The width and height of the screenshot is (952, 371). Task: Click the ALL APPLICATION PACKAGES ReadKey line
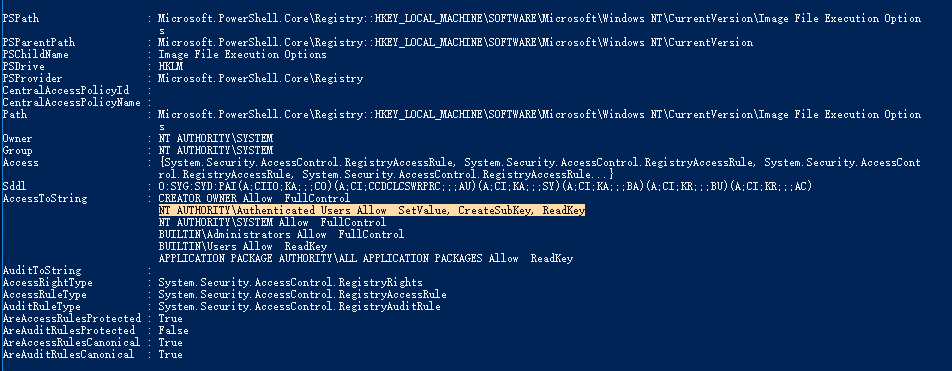click(366, 259)
